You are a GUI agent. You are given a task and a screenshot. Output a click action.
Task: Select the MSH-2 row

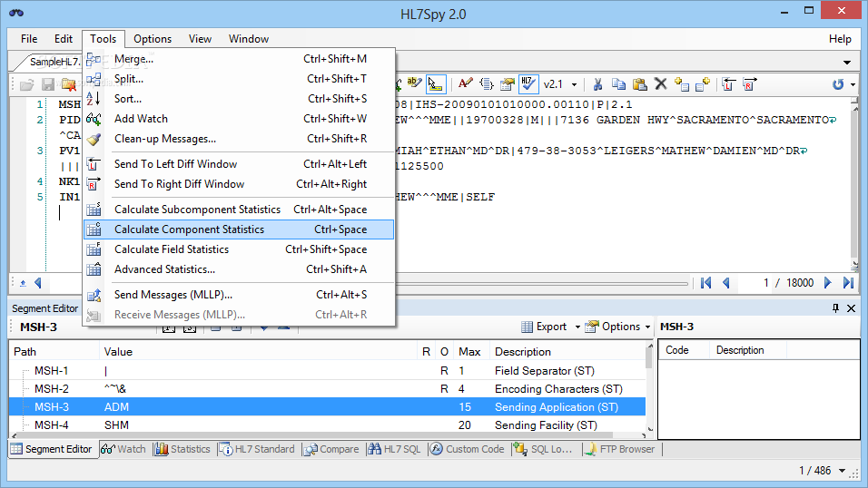(x=327, y=389)
